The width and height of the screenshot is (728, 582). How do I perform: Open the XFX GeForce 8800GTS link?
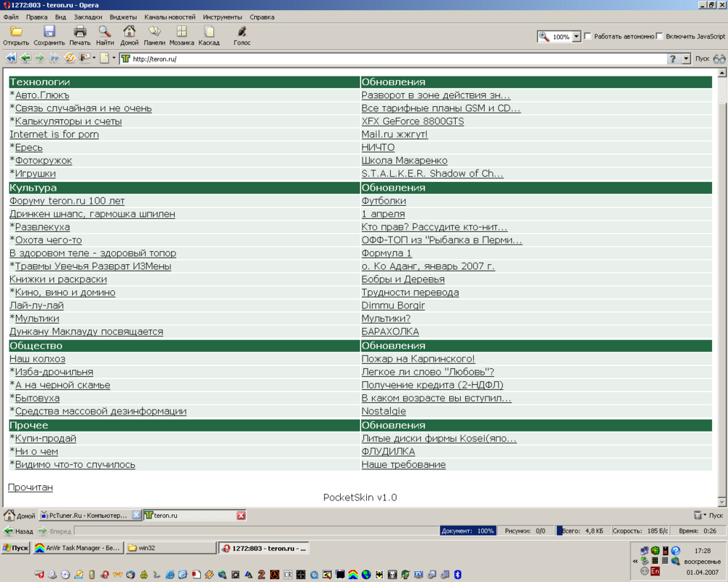pos(413,121)
